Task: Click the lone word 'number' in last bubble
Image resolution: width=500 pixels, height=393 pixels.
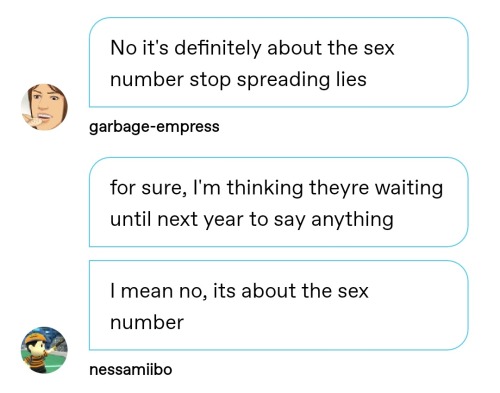Action: (x=147, y=322)
